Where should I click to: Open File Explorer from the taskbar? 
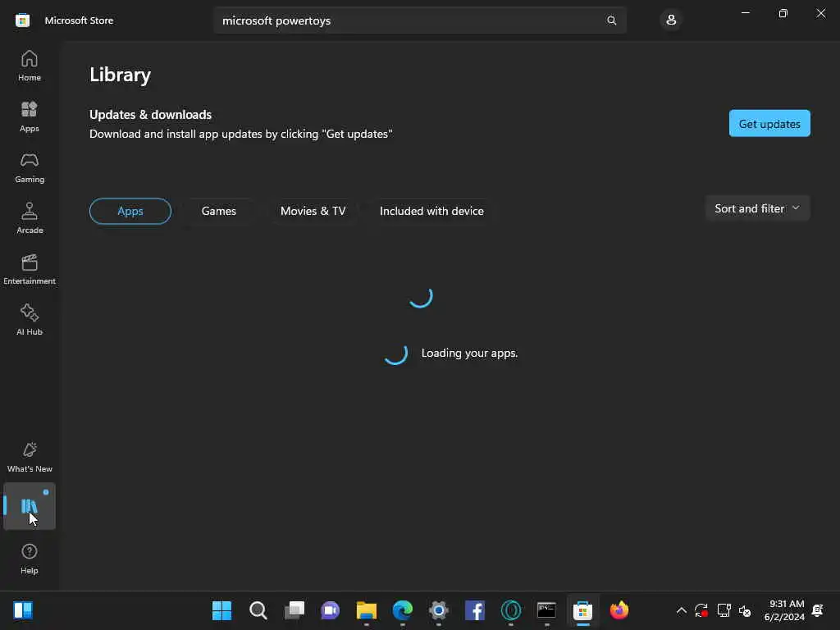tap(367, 610)
